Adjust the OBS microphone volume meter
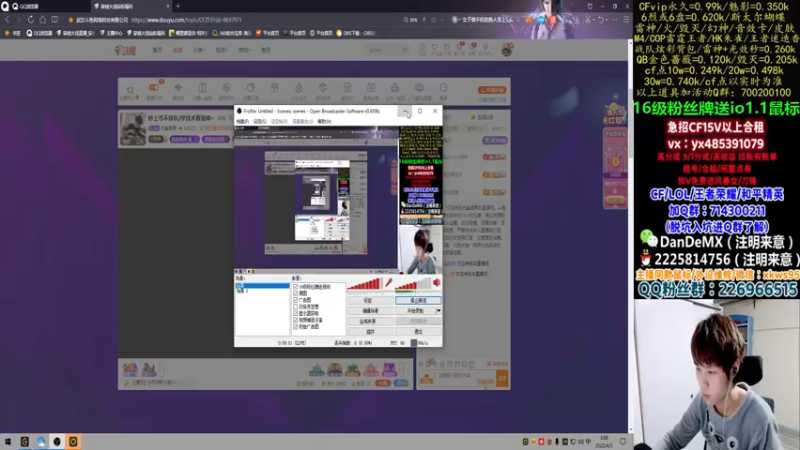This screenshot has height=450, width=800. 364,284
